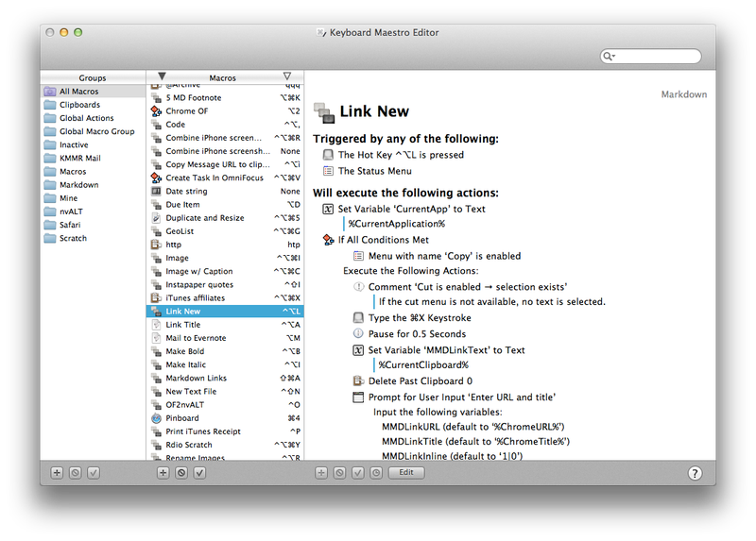Select the Markdown group folder
The image size is (756, 541).
pyautogui.click(x=93, y=184)
